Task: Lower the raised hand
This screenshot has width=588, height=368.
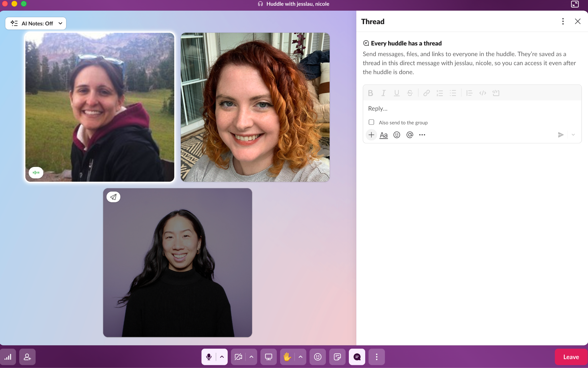Action: click(287, 357)
